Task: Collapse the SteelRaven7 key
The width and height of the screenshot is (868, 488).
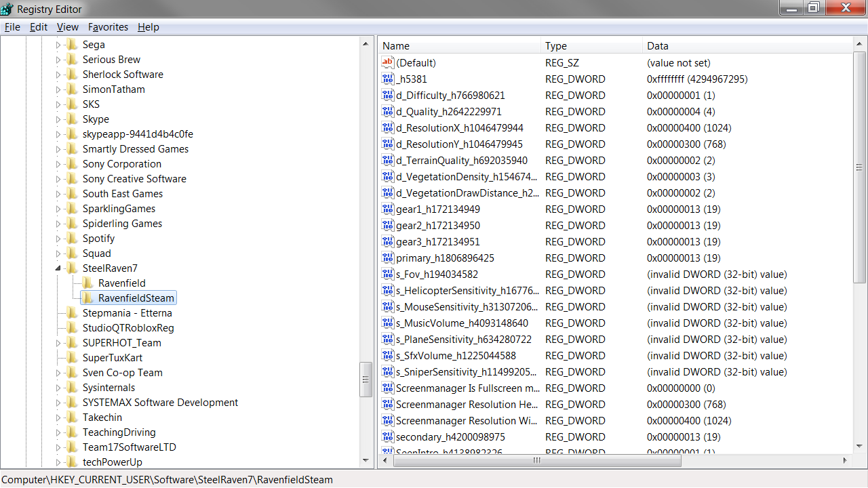Action: (58, 268)
